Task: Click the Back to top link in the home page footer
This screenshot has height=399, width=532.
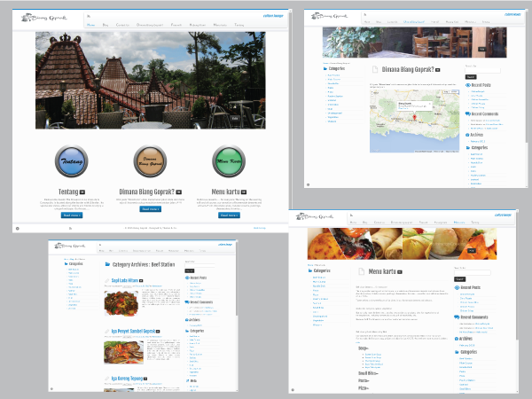Action: pyautogui.click(x=260, y=228)
